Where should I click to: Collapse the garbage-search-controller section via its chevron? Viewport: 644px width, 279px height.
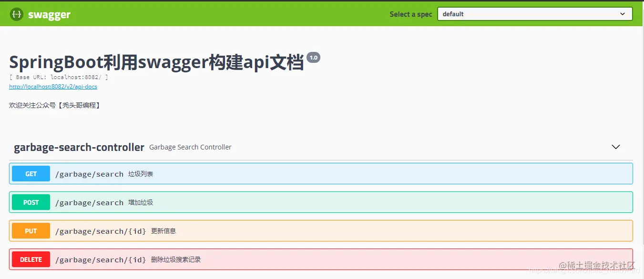click(615, 147)
